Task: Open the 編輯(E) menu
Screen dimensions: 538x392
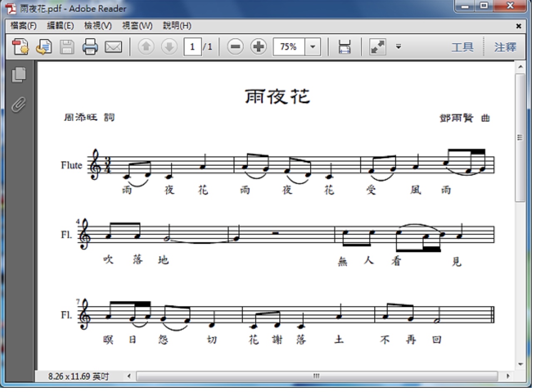Action: click(x=60, y=26)
